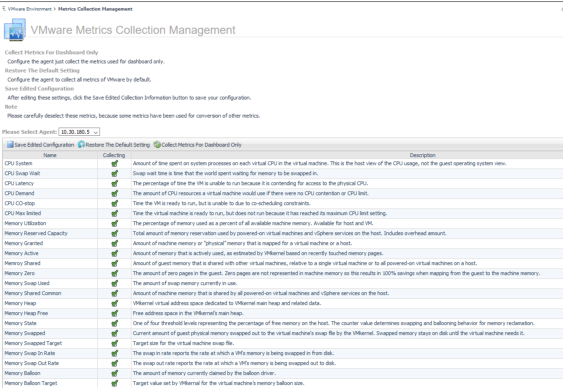
Task: Click the Restore The Default Setting button label
Action: point(118,145)
